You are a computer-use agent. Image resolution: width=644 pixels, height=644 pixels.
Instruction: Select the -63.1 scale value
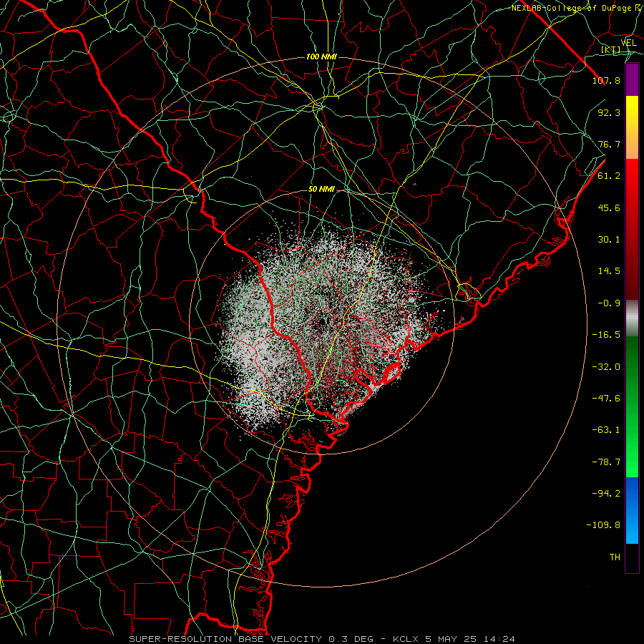point(606,430)
